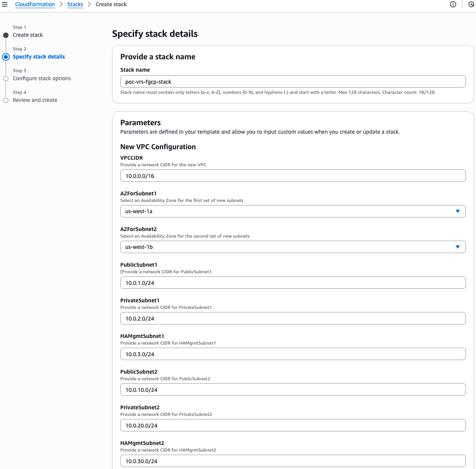Image resolution: width=476 pixels, height=469 pixels.
Task: Click the stack name character count hint text
Action: pyautogui.click(x=278, y=92)
